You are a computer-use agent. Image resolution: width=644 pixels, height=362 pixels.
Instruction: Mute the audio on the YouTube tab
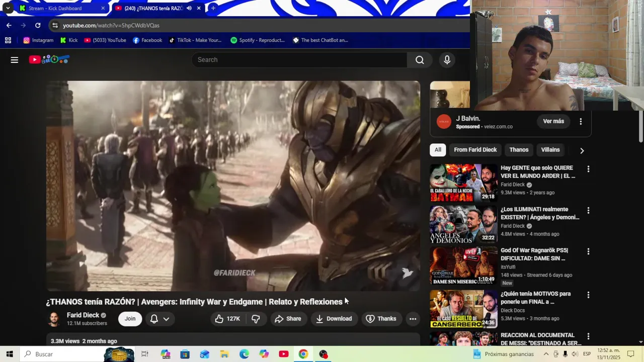click(189, 8)
